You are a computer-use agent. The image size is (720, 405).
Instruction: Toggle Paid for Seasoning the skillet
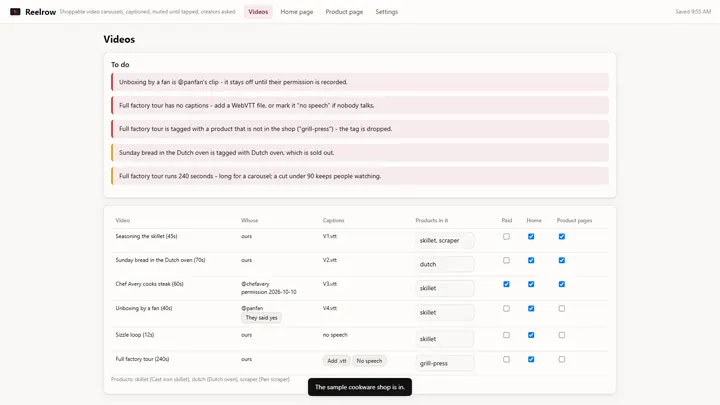[x=506, y=236]
